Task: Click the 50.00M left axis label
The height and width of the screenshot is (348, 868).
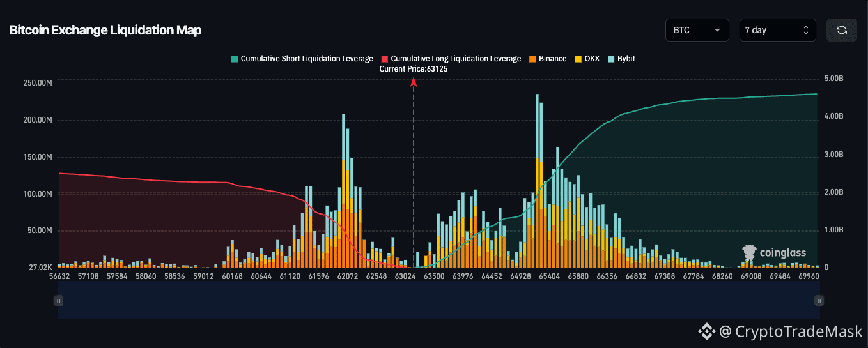Action: 40,231
